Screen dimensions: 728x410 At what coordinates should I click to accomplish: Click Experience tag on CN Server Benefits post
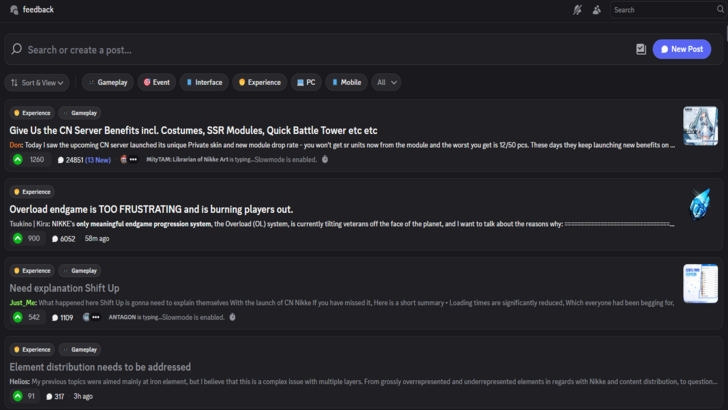point(32,113)
